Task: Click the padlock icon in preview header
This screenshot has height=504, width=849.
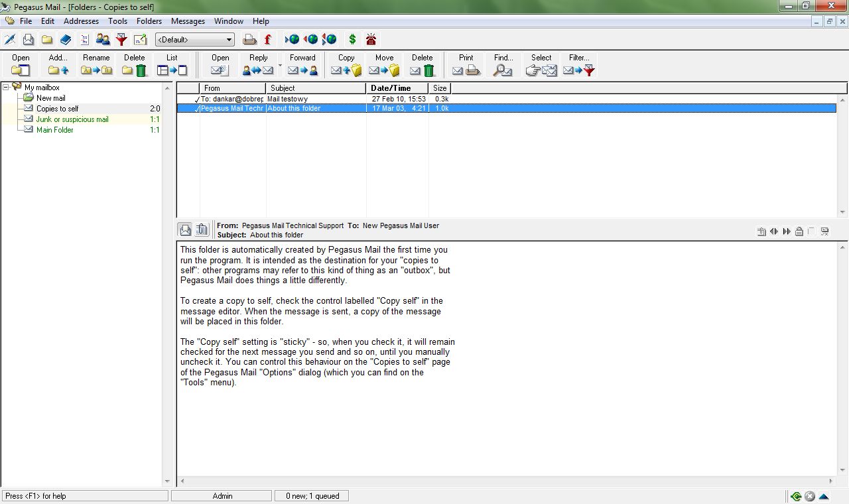Action: click(799, 231)
